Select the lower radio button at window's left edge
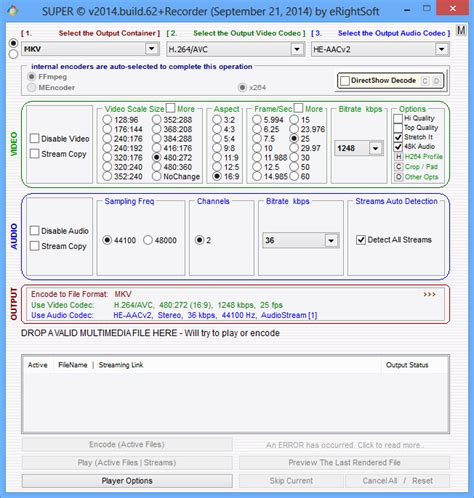The height and width of the screenshot is (498, 474). pos(13,54)
